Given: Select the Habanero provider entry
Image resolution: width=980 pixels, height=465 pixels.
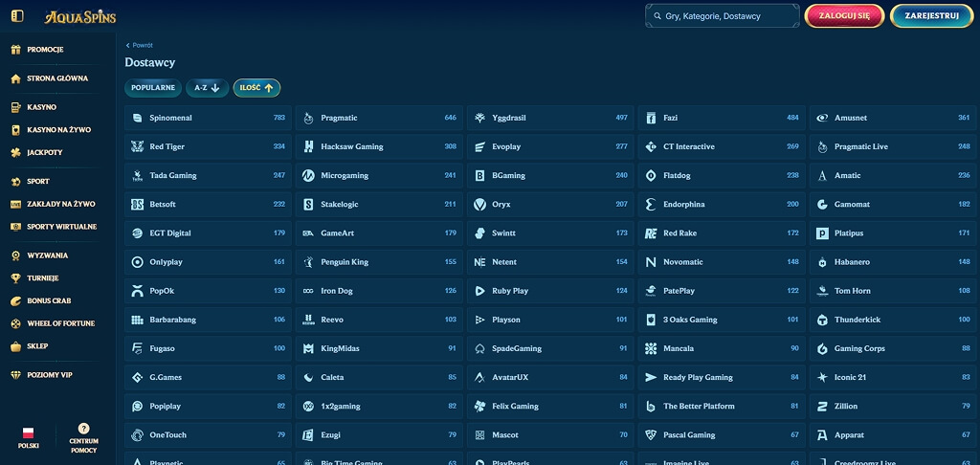Looking at the screenshot, I should coord(893,262).
